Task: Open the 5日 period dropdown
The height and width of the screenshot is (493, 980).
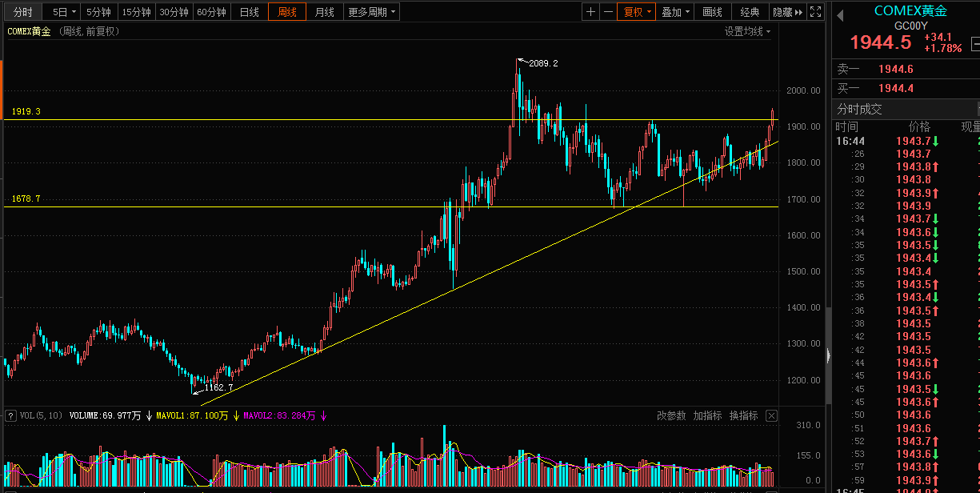Action: pos(65,12)
